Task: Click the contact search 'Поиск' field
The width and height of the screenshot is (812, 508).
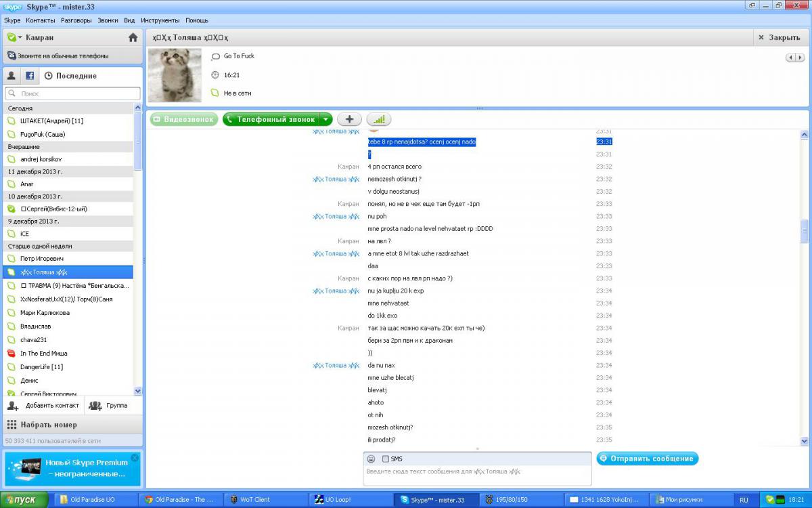Action: (x=73, y=93)
